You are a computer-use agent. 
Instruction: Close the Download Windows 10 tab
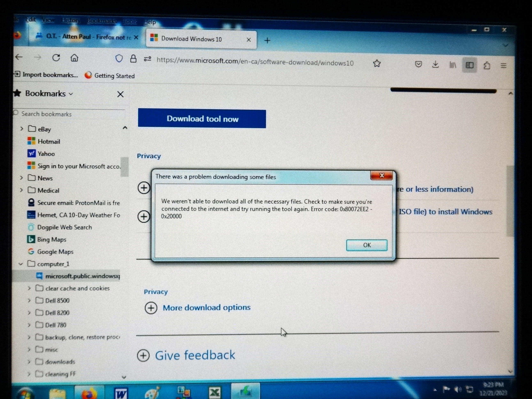click(249, 40)
